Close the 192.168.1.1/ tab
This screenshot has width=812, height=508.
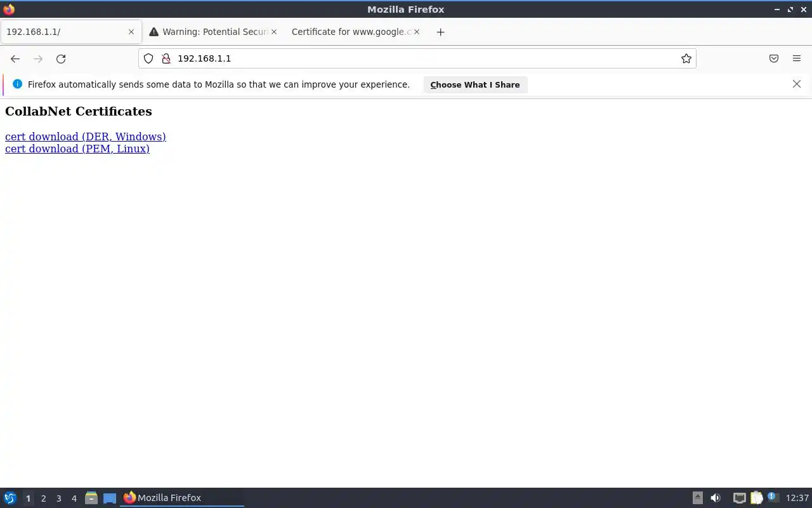[x=131, y=32]
